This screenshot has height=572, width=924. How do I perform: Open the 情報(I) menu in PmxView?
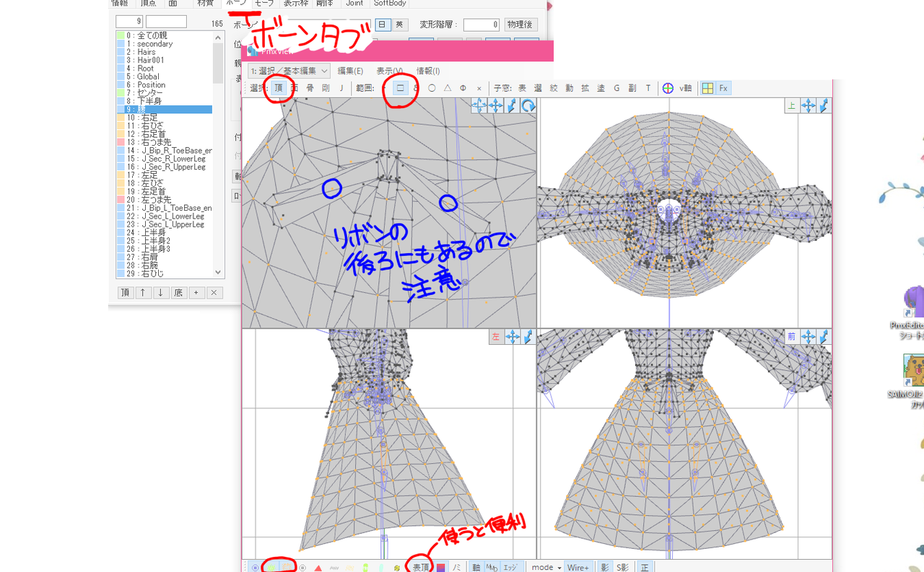tap(428, 71)
